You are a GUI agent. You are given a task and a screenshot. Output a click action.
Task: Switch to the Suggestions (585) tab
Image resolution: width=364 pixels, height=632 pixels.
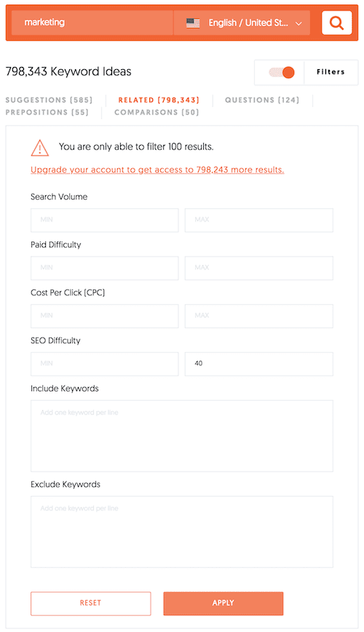49,100
